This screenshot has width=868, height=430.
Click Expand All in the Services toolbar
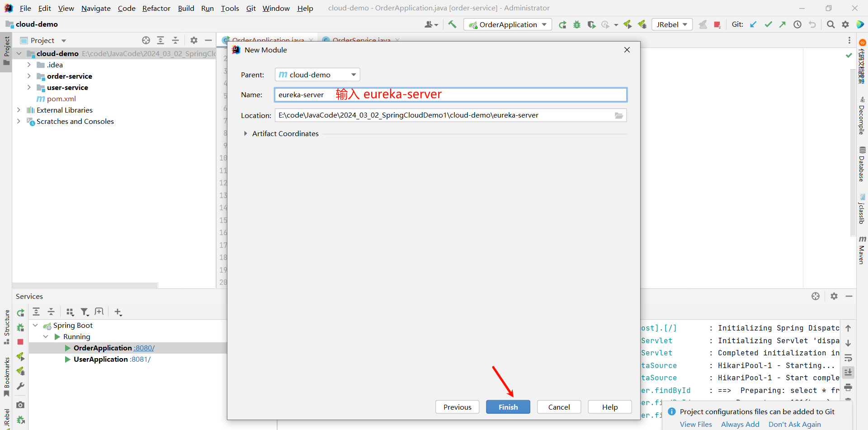pos(36,312)
